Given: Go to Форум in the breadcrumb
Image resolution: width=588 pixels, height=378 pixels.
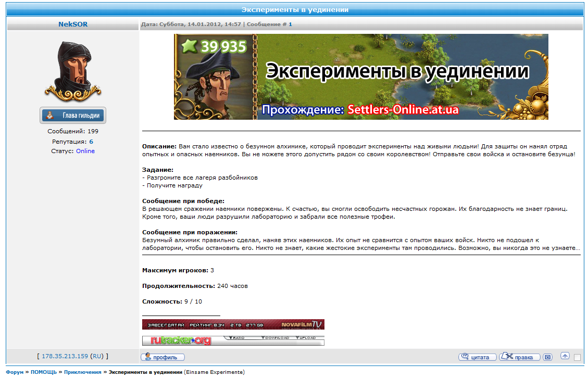Looking at the screenshot, I should point(15,372).
